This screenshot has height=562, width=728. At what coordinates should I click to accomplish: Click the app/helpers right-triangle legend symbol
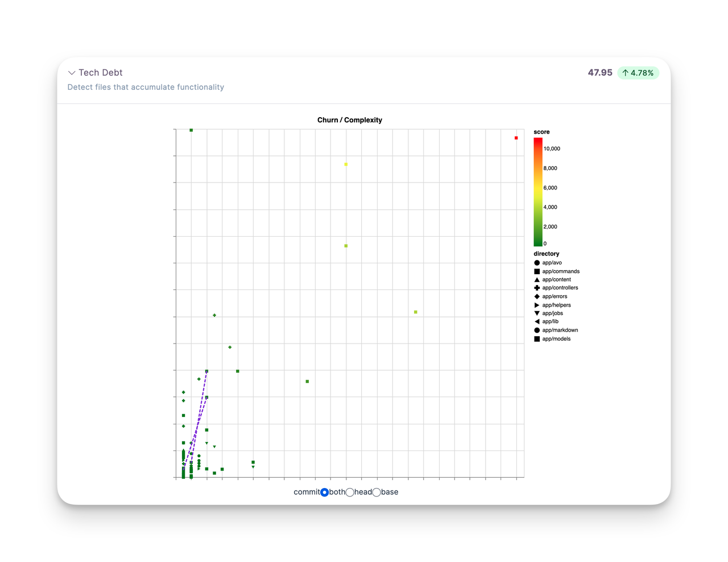[537, 305]
